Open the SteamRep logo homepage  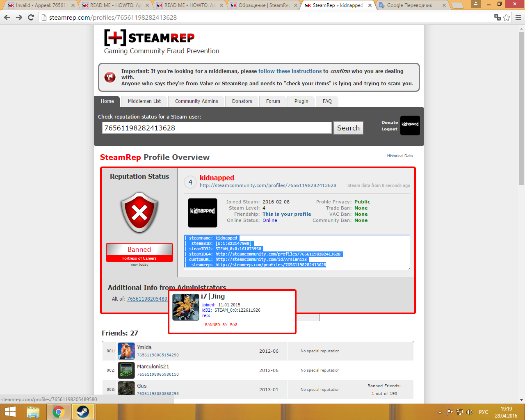[x=149, y=38]
